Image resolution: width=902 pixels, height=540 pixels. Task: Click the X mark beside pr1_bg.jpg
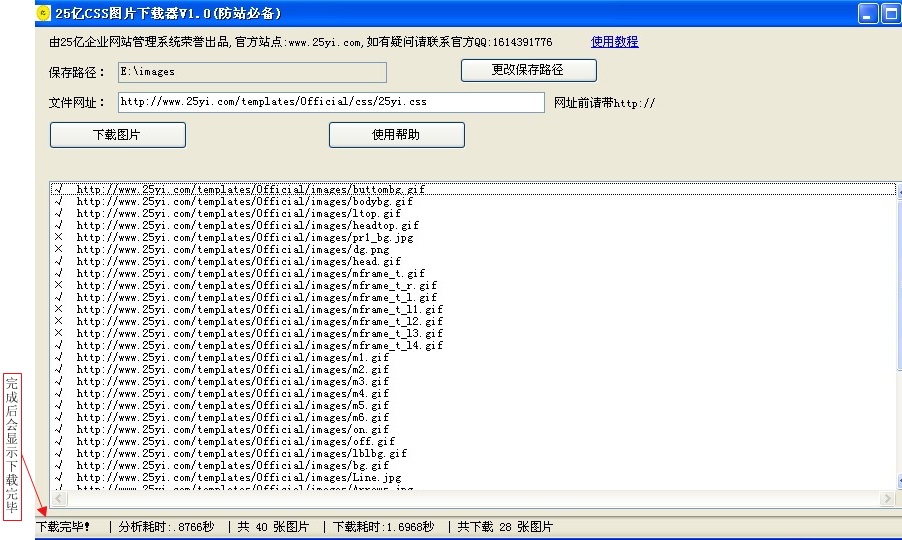pos(58,237)
